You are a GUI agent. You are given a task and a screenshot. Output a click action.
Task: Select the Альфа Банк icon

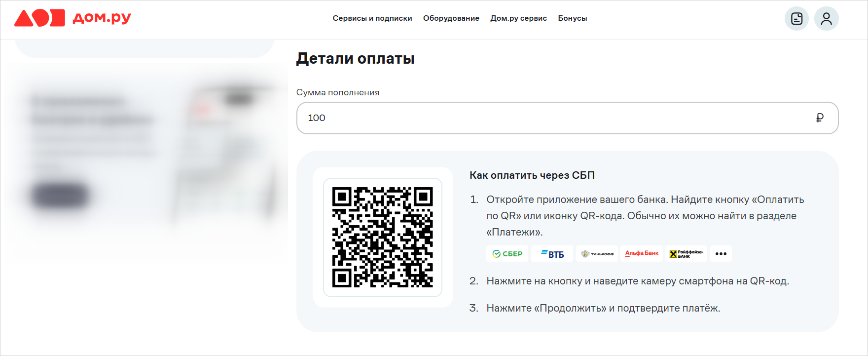[x=642, y=254]
